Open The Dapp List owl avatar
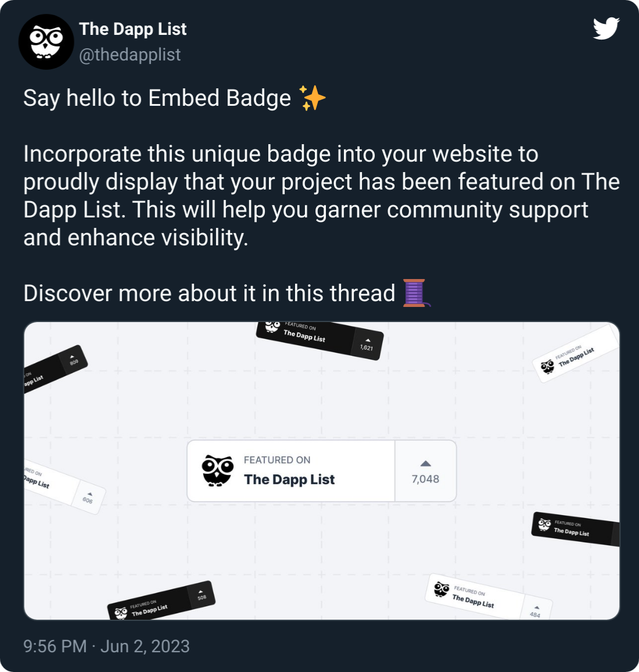The image size is (639, 672). pos(46,42)
